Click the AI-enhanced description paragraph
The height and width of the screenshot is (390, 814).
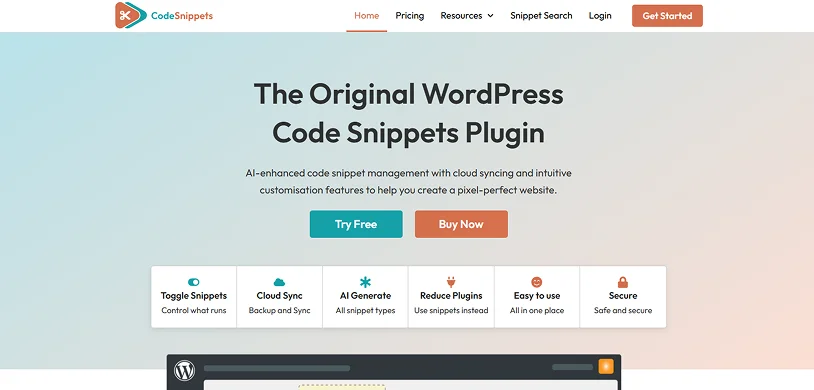409,181
